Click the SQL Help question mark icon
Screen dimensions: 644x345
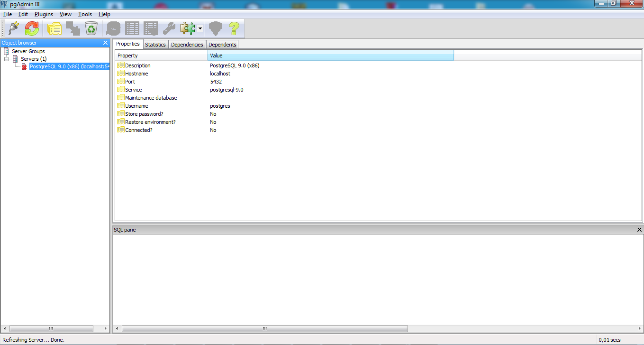click(x=234, y=28)
